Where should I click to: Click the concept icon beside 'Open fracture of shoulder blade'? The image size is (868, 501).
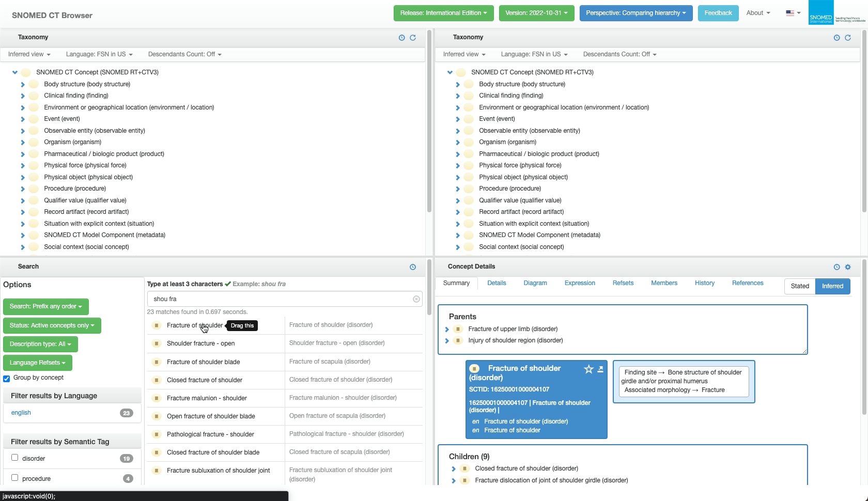tap(157, 416)
